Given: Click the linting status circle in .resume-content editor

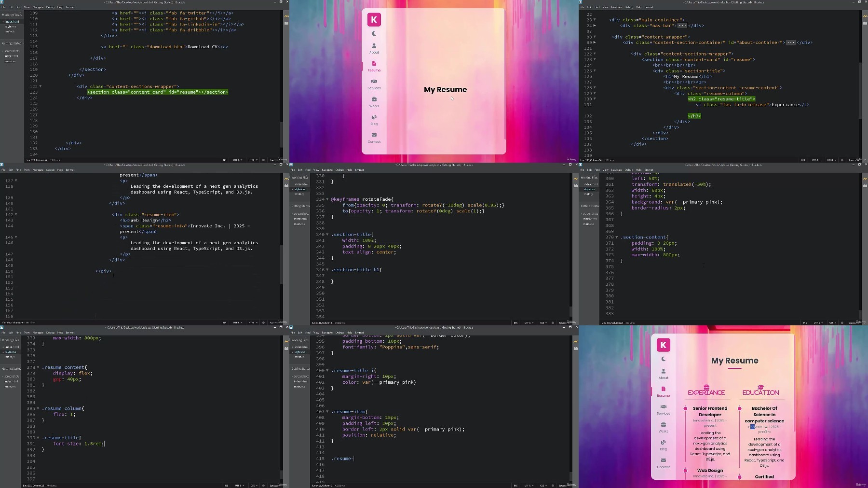Looking at the screenshot, I should pyautogui.click(x=263, y=485).
